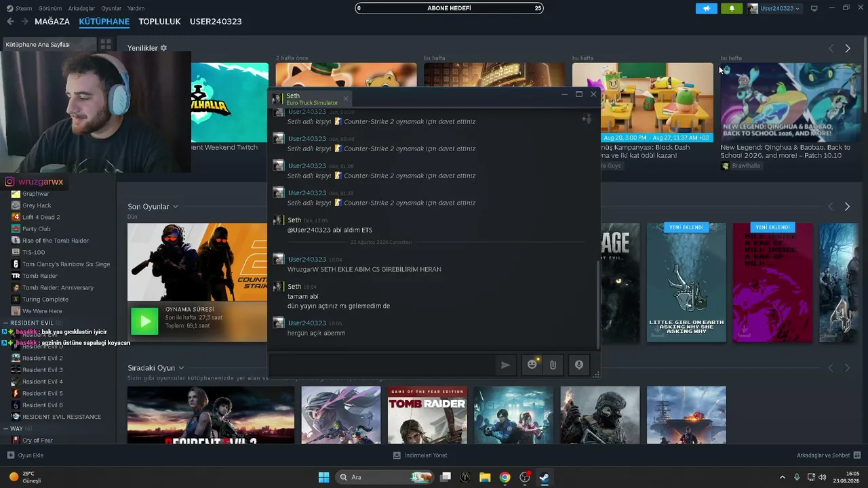The width and height of the screenshot is (868, 488).
Task: Open RESIDENT EVIL RESISTANCE in library
Action: pos(61,417)
